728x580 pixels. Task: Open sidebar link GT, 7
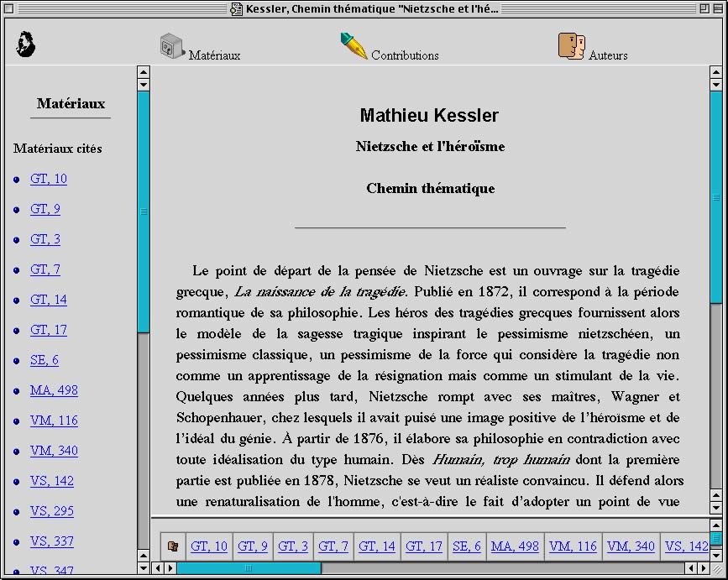pyautogui.click(x=45, y=269)
